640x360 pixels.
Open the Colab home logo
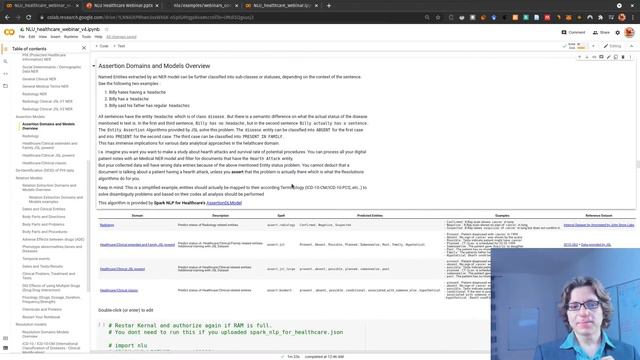(9, 32)
